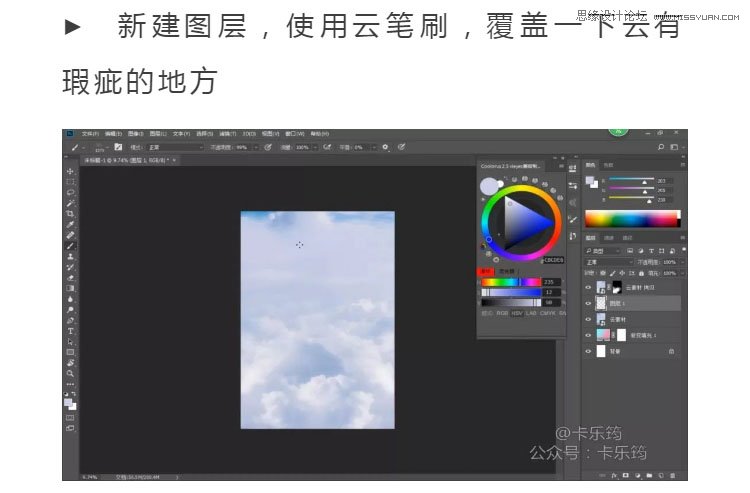This screenshot has width=750, height=493.
Task: Select the Type tool
Action: click(x=70, y=330)
